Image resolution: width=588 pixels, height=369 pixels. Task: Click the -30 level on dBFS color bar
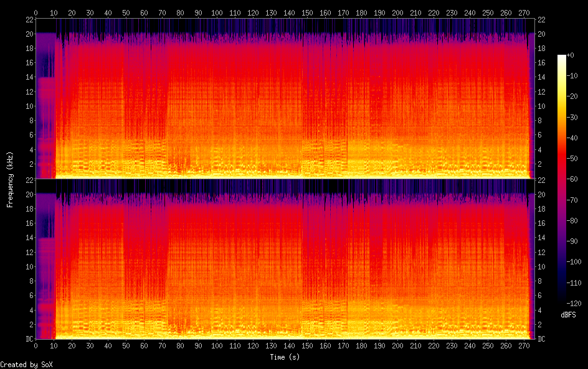(x=575, y=118)
